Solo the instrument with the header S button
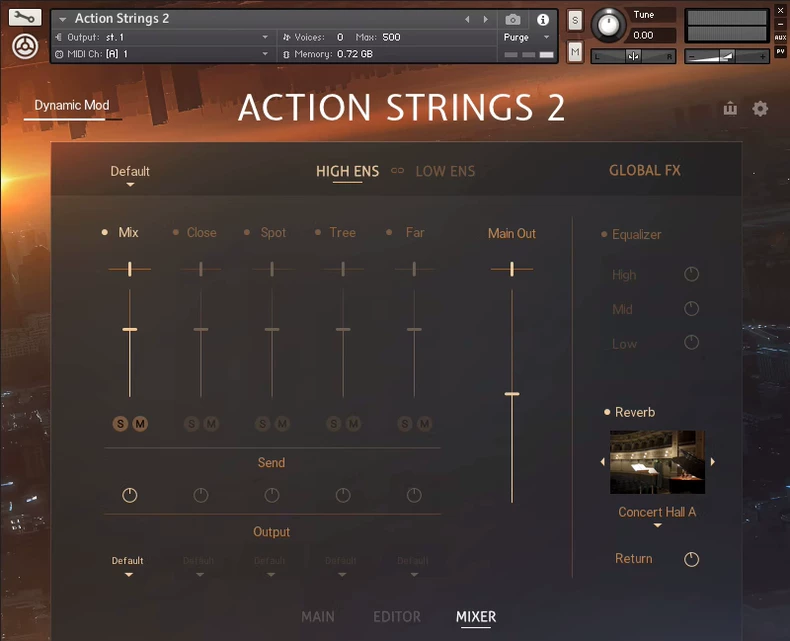 pyautogui.click(x=575, y=21)
